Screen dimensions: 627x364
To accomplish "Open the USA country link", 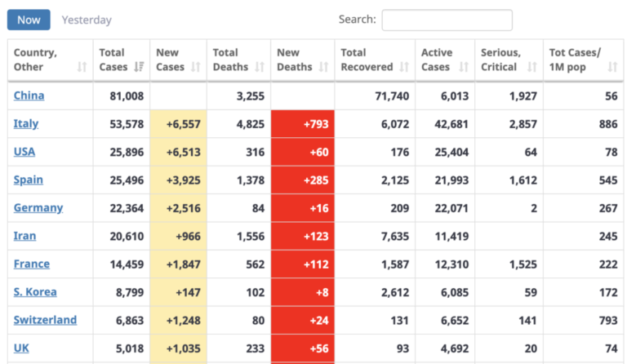I will tap(24, 152).
